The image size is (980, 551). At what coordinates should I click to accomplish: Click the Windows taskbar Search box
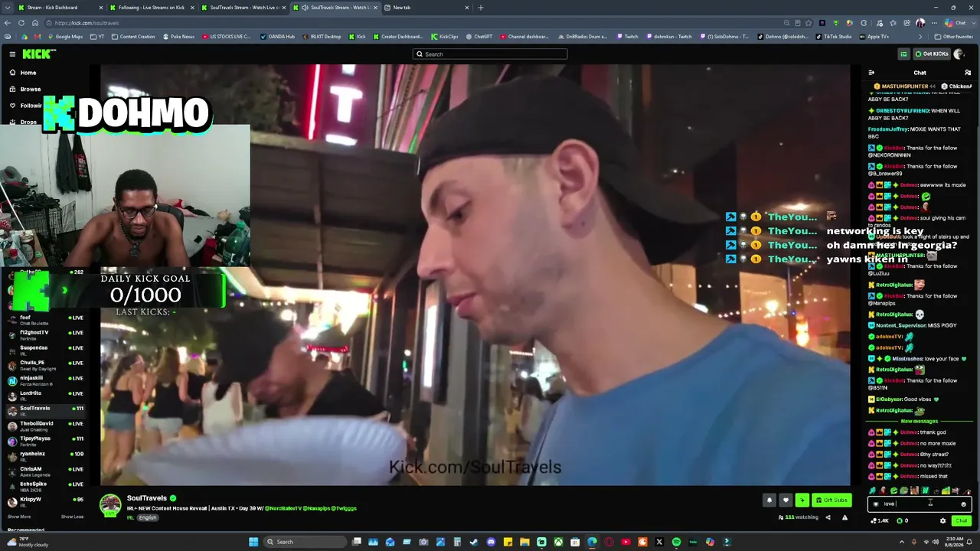[x=306, y=542]
